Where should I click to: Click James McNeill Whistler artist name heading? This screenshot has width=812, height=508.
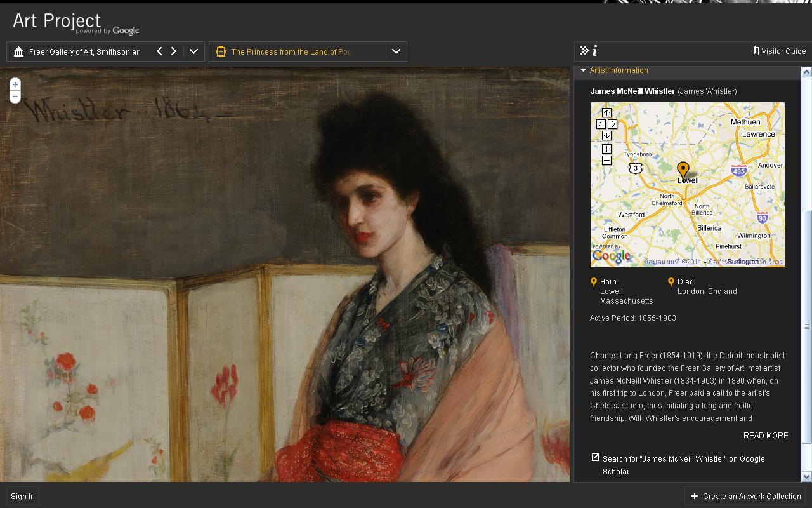click(x=632, y=91)
